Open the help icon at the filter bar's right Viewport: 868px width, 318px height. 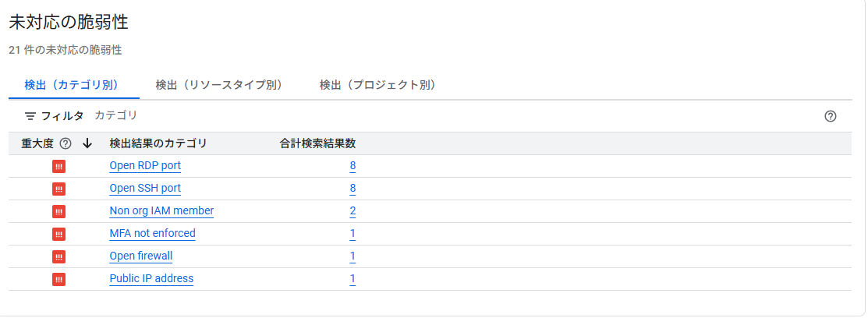tap(830, 116)
